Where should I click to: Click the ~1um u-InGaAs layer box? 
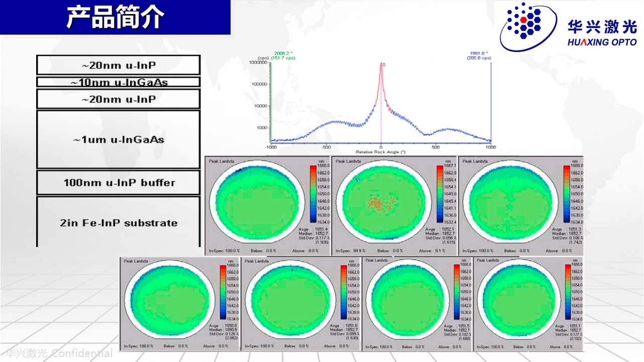tap(119, 140)
